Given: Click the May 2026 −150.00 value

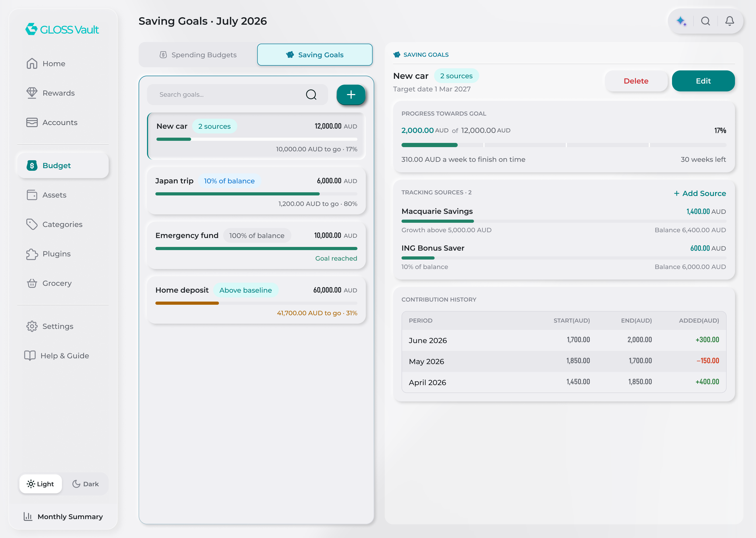Looking at the screenshot, I should click(x=708, y=361).
